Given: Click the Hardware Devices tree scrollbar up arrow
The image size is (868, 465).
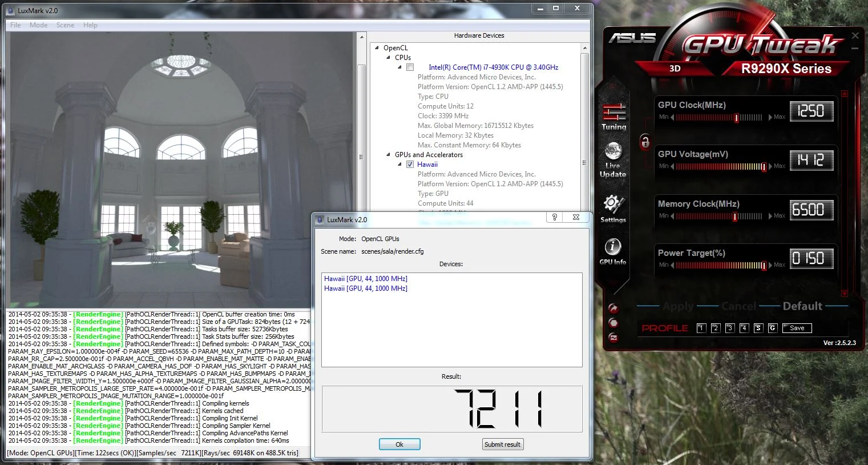Looking at the screenshot, I should 584,48.
